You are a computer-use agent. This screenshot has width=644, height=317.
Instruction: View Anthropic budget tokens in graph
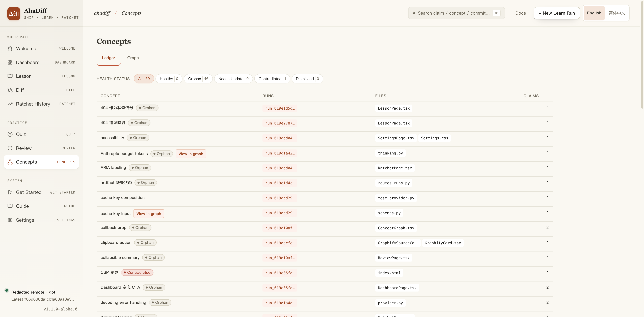click(x=191, y=154)
